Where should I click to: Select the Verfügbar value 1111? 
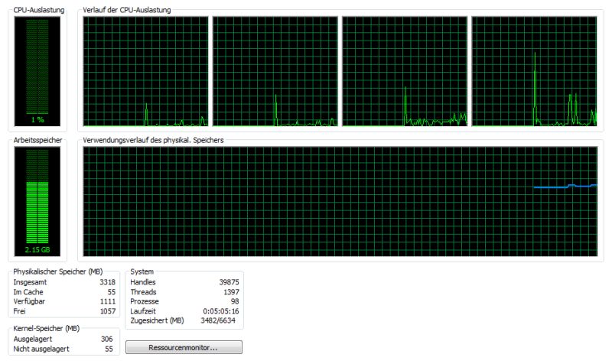108,301
